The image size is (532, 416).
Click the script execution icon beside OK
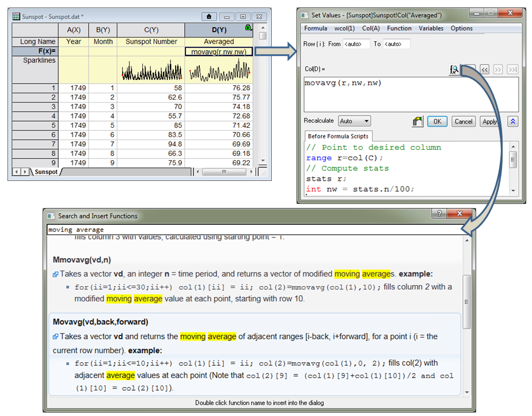point(417,122)
